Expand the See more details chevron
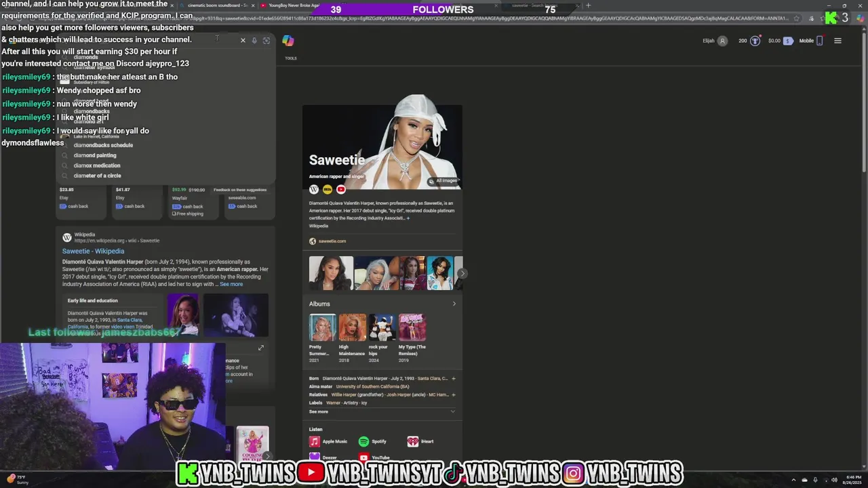The width and height of the screenshot is (868, 488). tap(452, 411)
